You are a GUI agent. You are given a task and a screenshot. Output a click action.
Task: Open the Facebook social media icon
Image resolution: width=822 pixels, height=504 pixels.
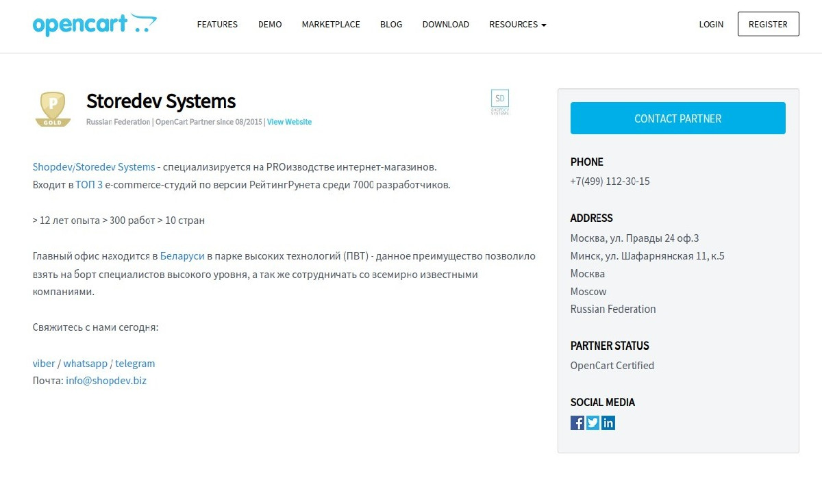tap(577, 423)
